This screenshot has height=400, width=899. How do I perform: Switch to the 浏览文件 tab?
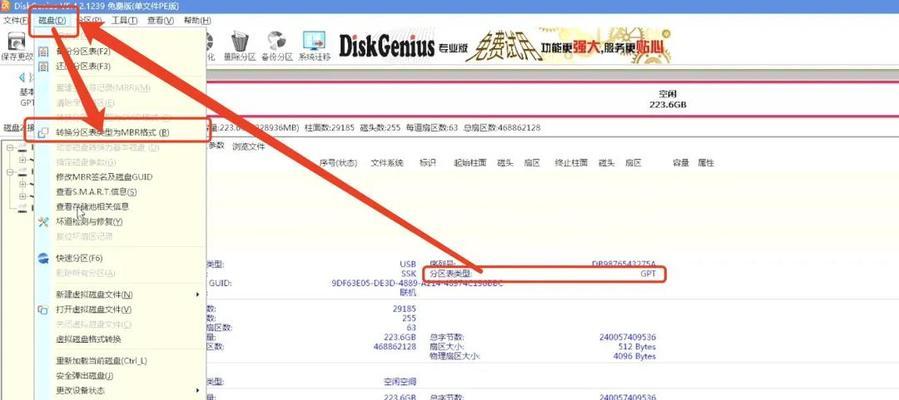pos(248,147)
